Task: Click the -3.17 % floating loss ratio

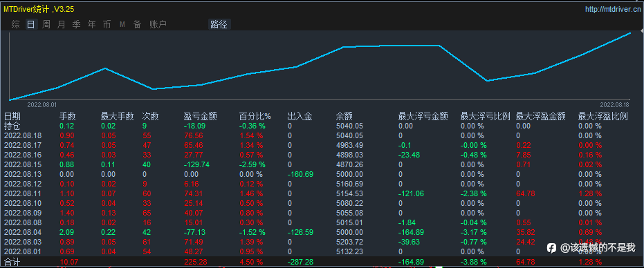Action: click(x=474, y=232)
